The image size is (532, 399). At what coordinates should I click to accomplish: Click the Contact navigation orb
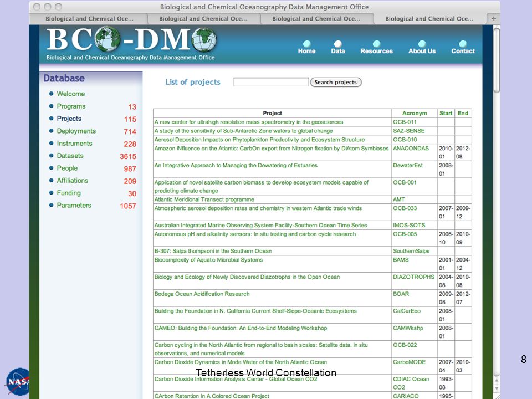(x=463, y=44)
